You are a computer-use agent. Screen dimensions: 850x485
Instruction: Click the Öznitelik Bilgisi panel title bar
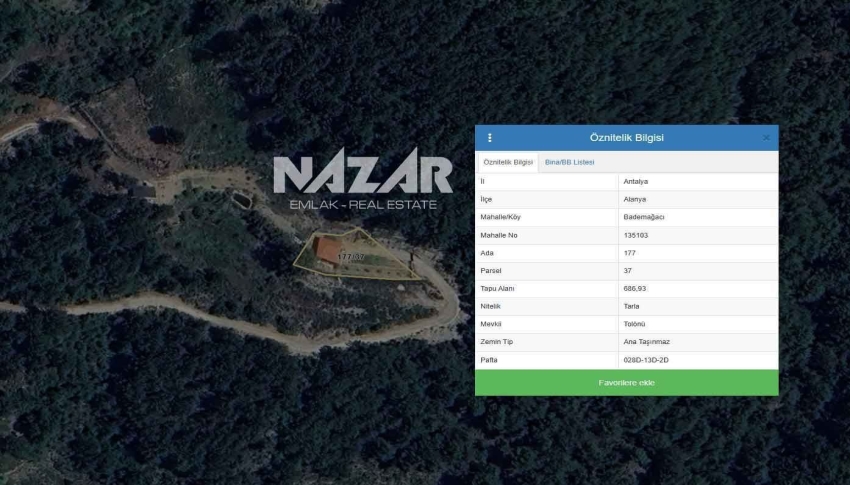click(x=627, y=138)
